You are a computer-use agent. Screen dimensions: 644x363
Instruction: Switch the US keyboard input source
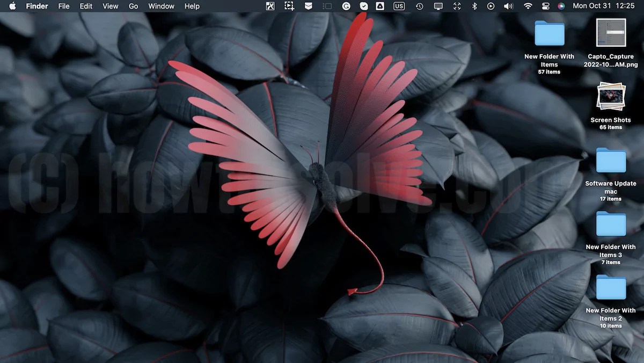pyautogui.click(x=399, y=6)
